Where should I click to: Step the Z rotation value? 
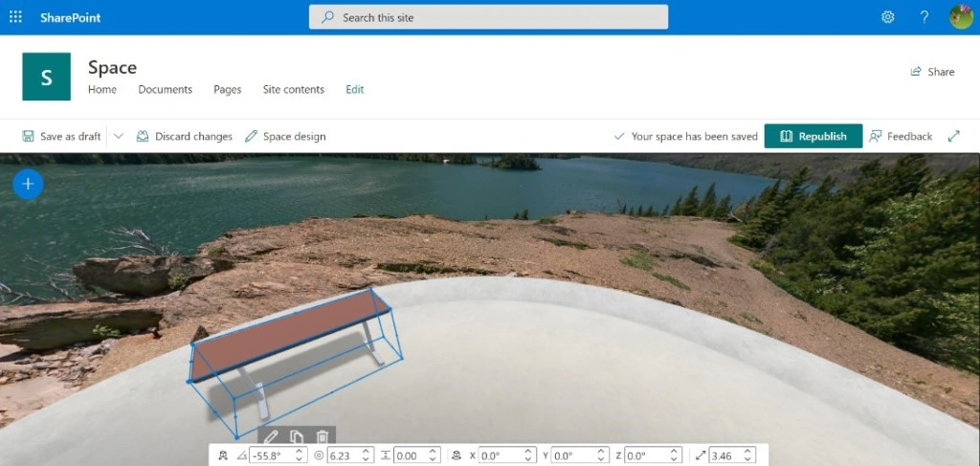coord(675,455)
